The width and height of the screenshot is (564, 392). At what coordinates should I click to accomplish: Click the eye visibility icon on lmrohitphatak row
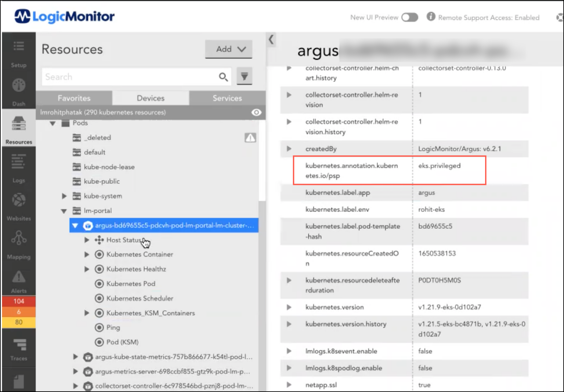(x=256, y=112)
